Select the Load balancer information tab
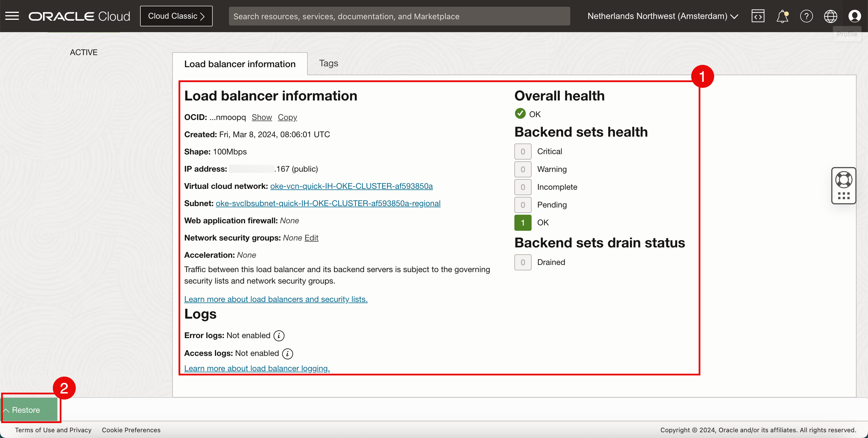The image size is (868, 438). (x=240, y=64)
